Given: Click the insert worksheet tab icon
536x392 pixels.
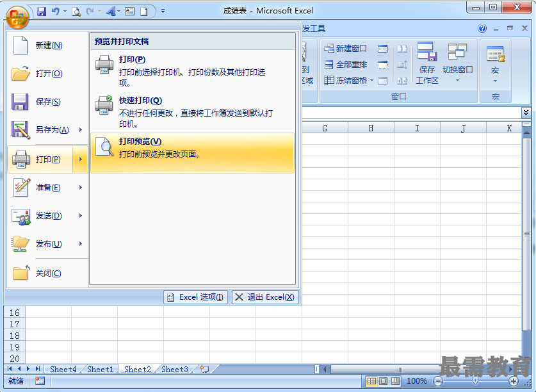Looking at the screenshot, I should [x=205, y=369].
